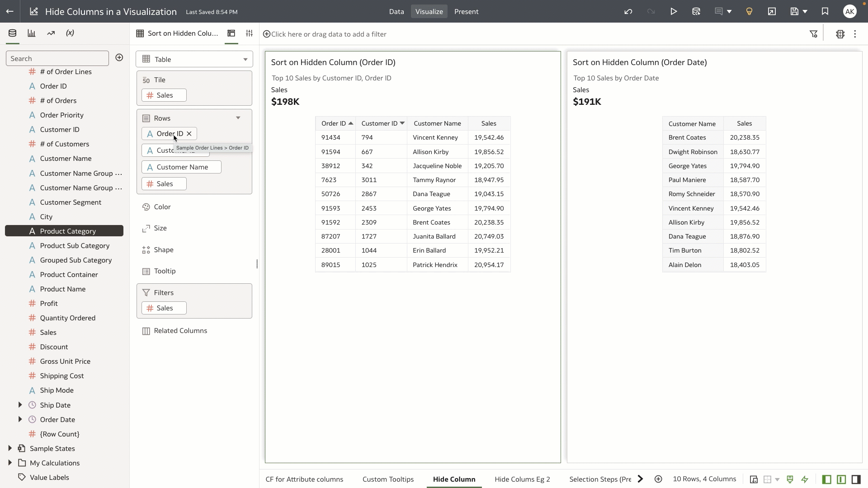The image size is (868, 488).
Task: Open the Save dropdown arrow
Action: click(804, 12)
